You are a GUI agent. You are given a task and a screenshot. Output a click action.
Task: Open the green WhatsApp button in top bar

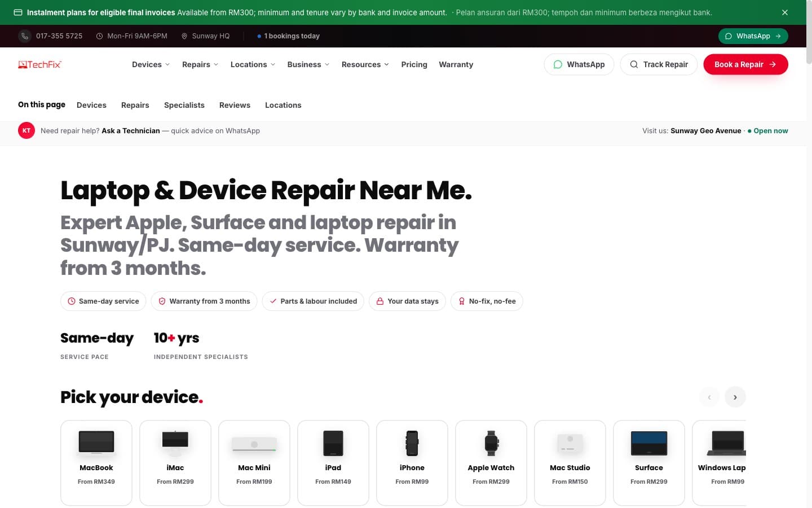click(753, 36)
